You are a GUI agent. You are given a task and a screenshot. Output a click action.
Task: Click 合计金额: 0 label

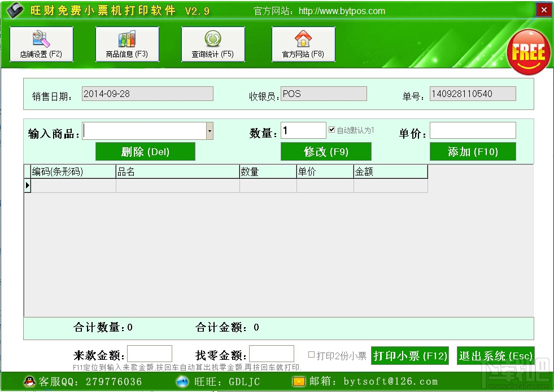(227, 328)
